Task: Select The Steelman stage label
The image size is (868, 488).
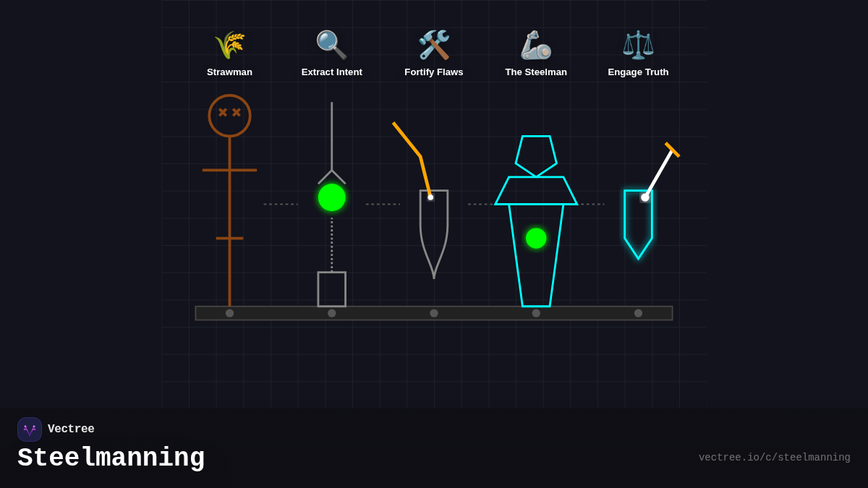Action: (536, 72)
